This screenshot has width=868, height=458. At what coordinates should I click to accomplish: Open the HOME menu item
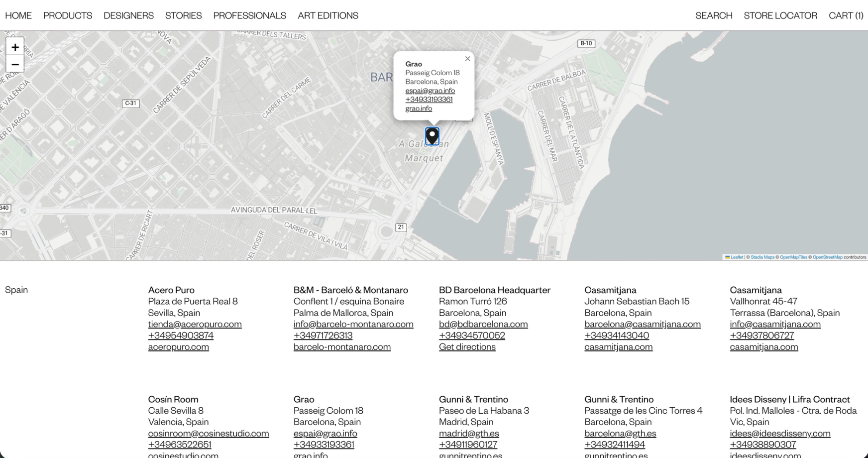click(18, 15)
